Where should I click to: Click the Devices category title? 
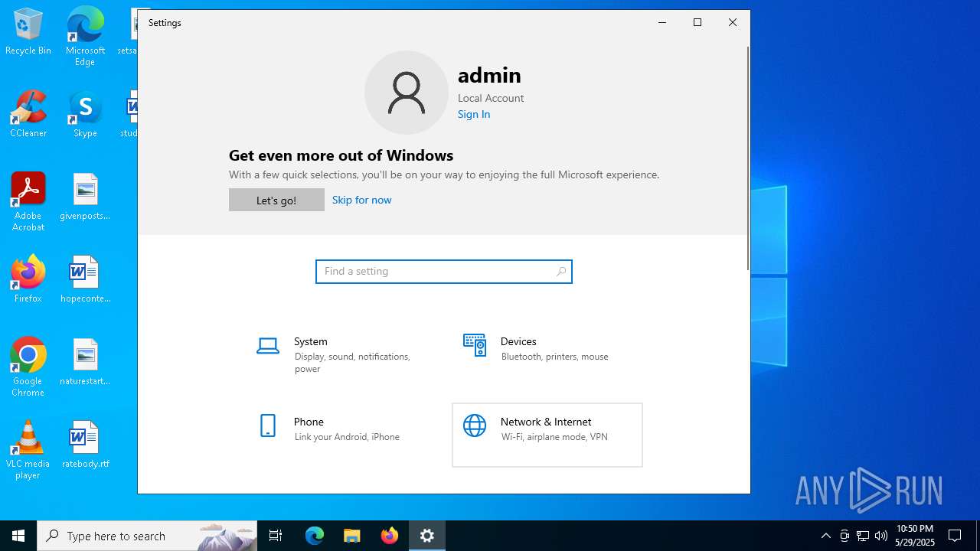(x=518, y=341)
